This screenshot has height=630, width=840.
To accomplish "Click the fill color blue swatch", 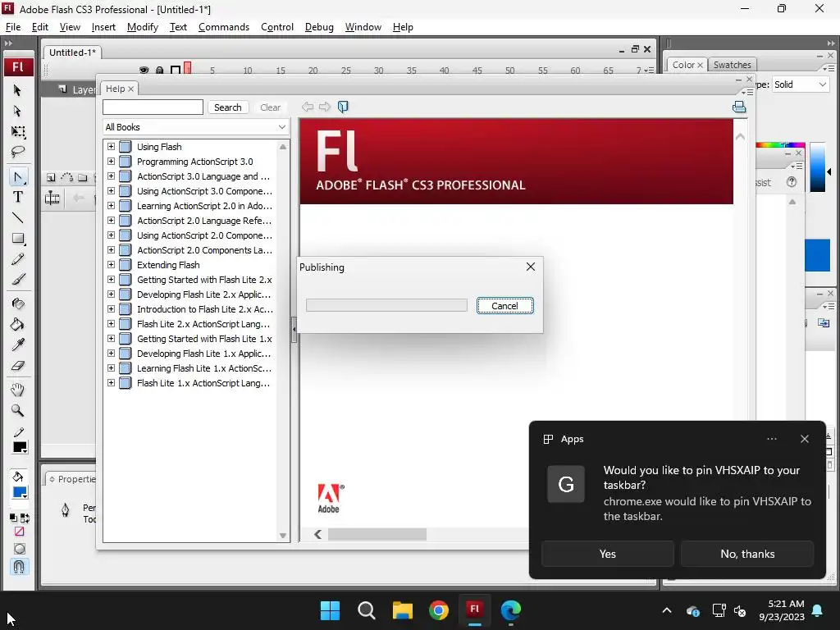I will tap(20, 492).
